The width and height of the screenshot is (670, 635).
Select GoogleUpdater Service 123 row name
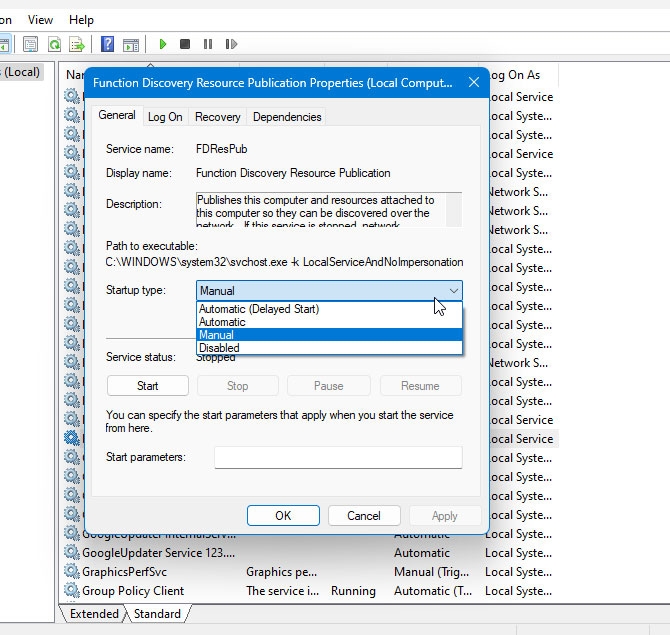coord(158,553)
